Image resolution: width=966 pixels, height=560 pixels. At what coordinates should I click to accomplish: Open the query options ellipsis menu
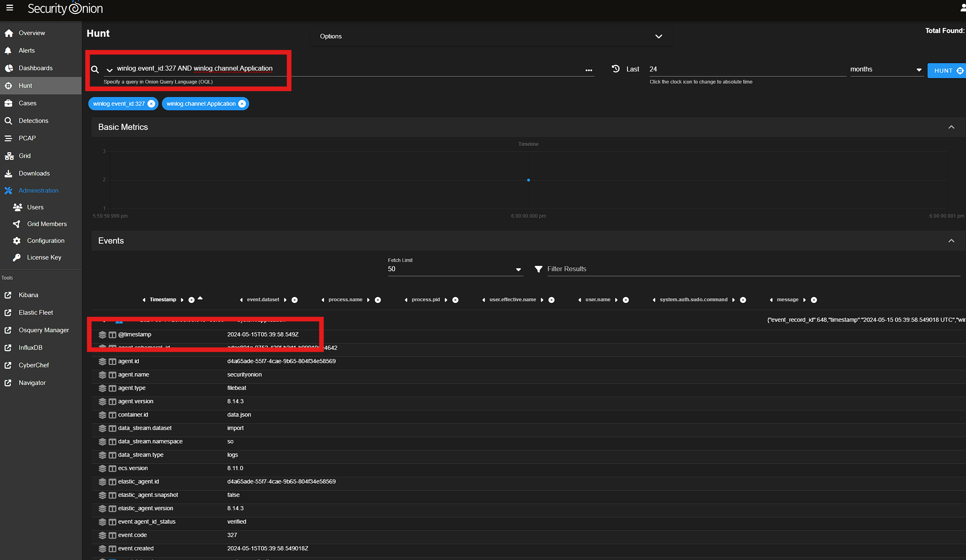(589, 70)
